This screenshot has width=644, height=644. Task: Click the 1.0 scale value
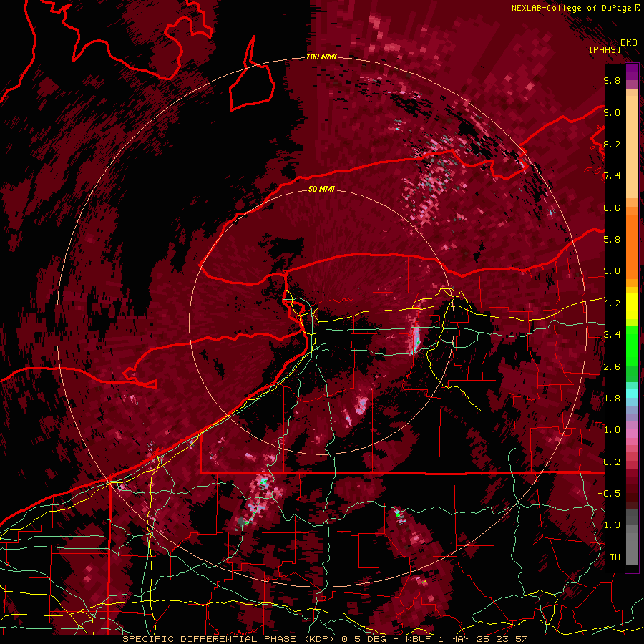point(612,430)
